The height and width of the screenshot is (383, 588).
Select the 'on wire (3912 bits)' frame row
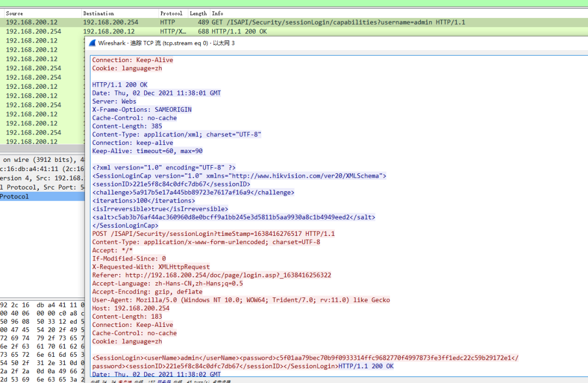click(x=42, y=160)
